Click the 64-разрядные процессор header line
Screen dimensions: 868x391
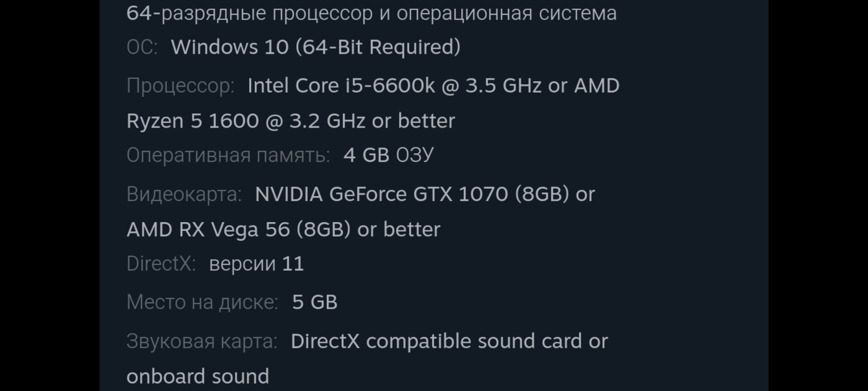[371, 13]
